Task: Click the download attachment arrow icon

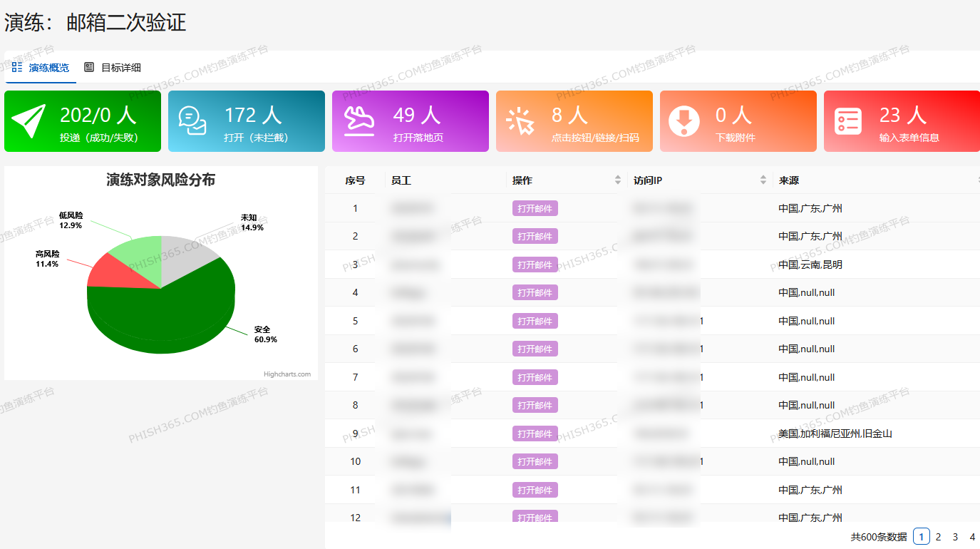Action: (x=684, y=121)
